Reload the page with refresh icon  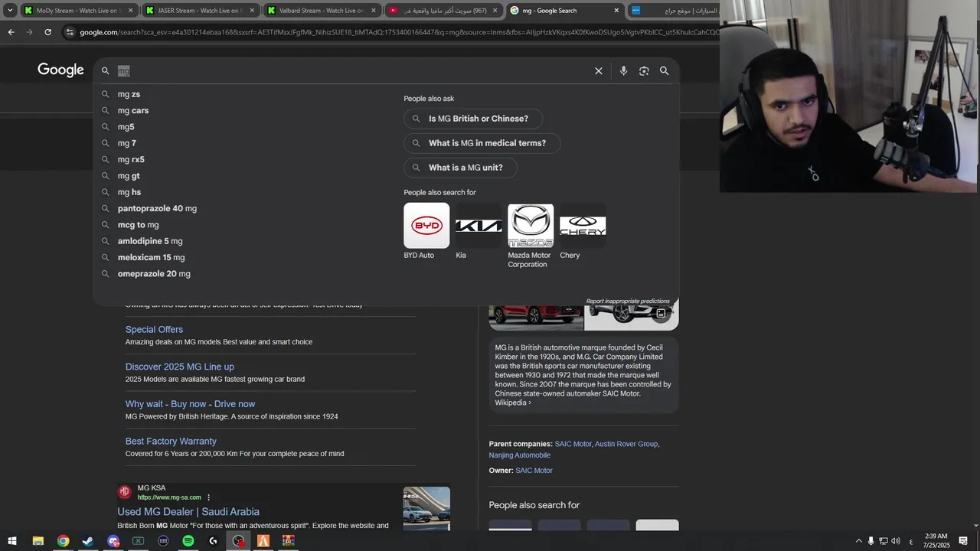(47, 32)
